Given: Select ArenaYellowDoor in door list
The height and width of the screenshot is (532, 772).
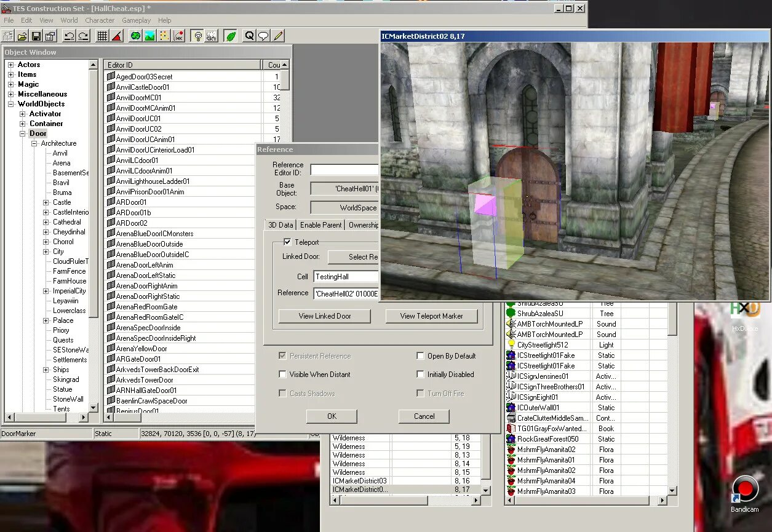Looking at the screenshot, I should click(141, 349).
